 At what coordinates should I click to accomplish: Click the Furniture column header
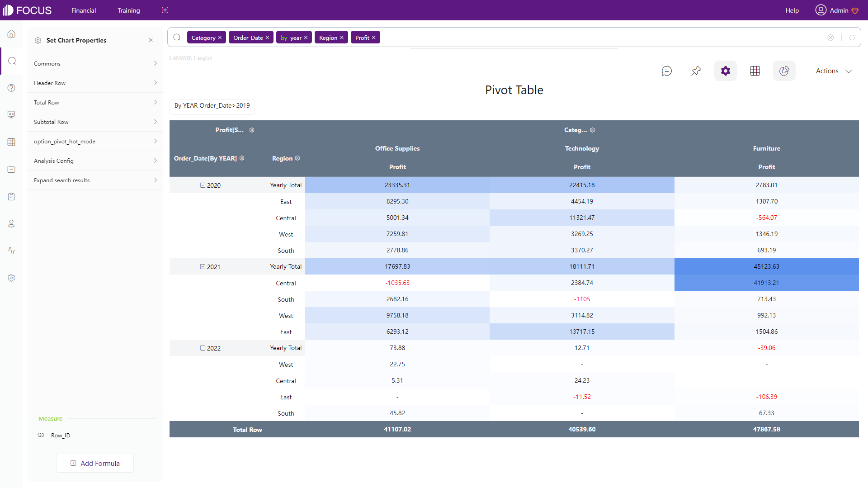[767, 148]
